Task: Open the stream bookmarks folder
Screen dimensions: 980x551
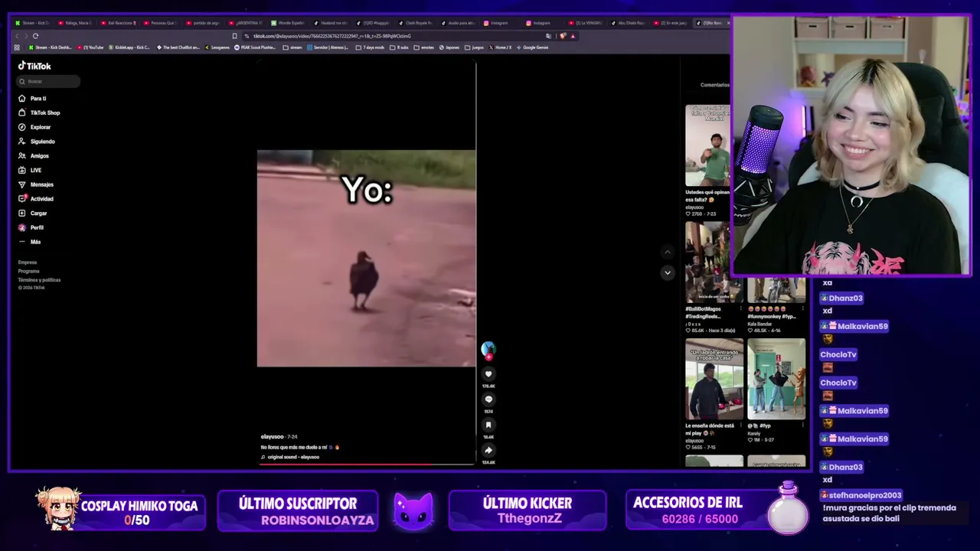Action: (x=292, y=47)
